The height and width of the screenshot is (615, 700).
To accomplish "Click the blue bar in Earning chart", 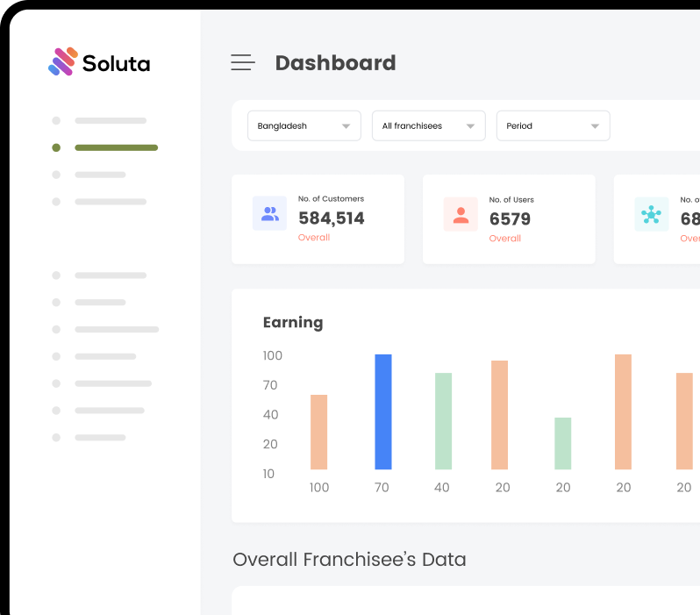I will click(383, 411).
